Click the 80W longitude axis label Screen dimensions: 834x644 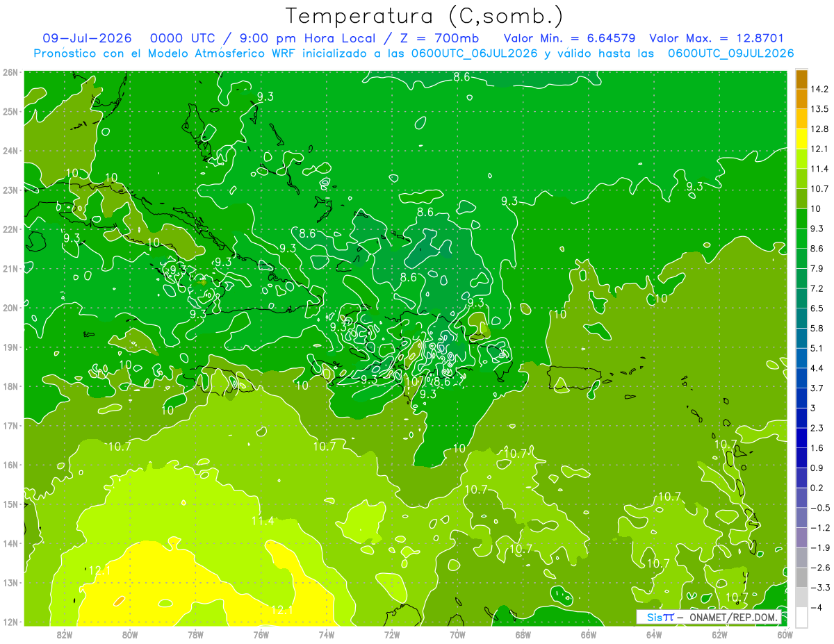[x=130, y=634]
